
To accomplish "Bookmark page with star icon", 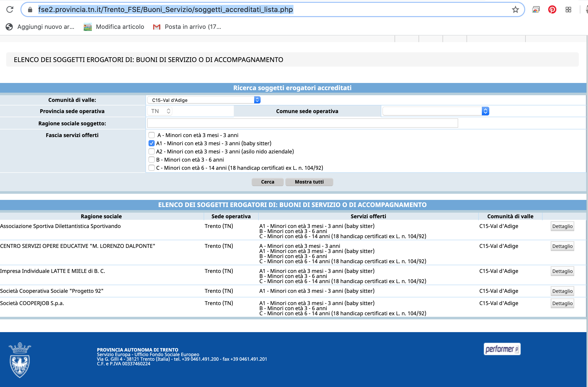I will 515,10.
